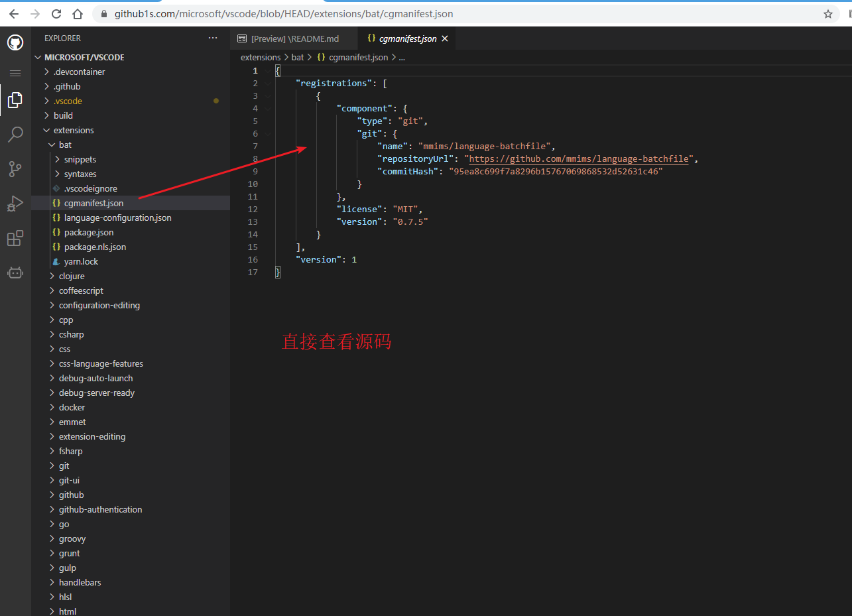Select the Explorer files icon
852x616 pixels.
15,100
